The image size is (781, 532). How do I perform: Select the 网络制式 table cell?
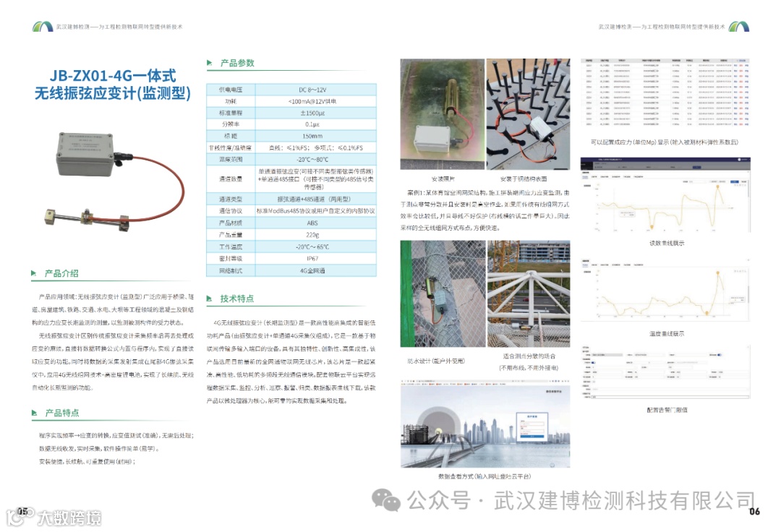[231, 270]
